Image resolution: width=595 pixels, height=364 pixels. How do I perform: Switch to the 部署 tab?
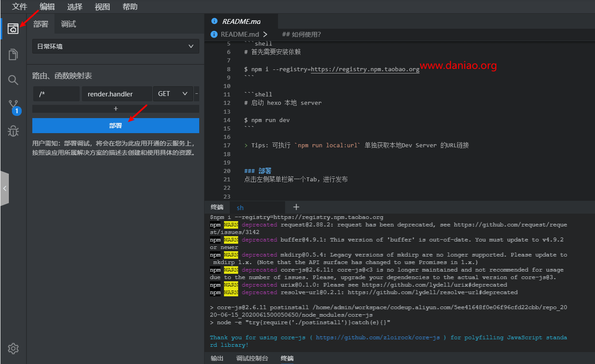(x=41, y=24)
